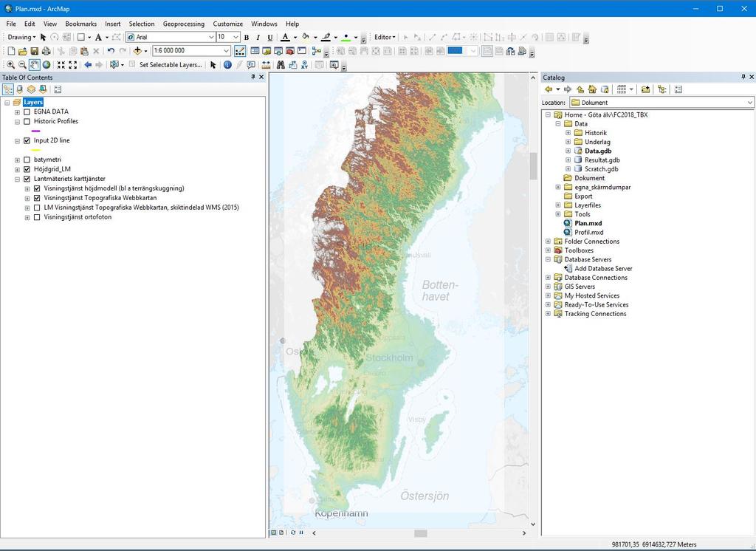The image size is (756, 551).
Task: Open a map document file
Action: point(22,51)
